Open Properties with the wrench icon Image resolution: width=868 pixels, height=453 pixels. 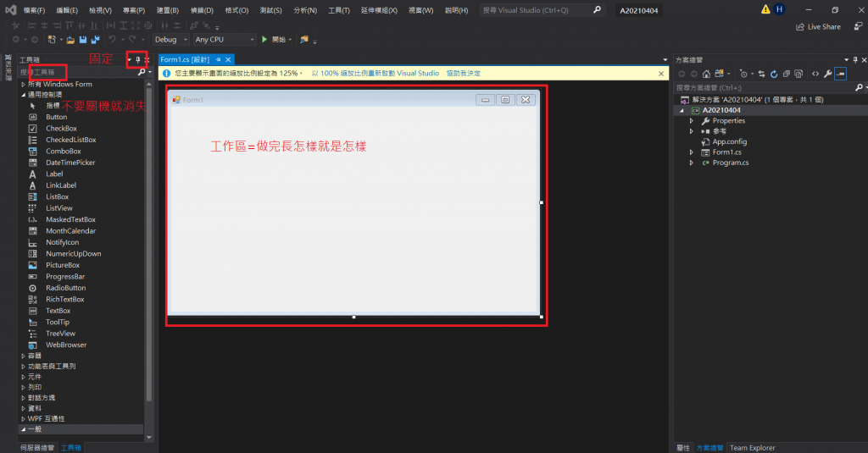827,74
